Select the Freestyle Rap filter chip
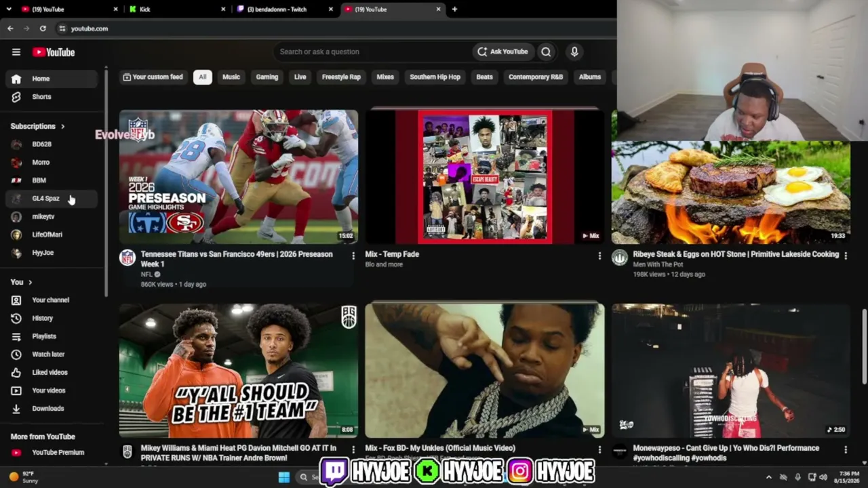 click(x=341, y=77)
